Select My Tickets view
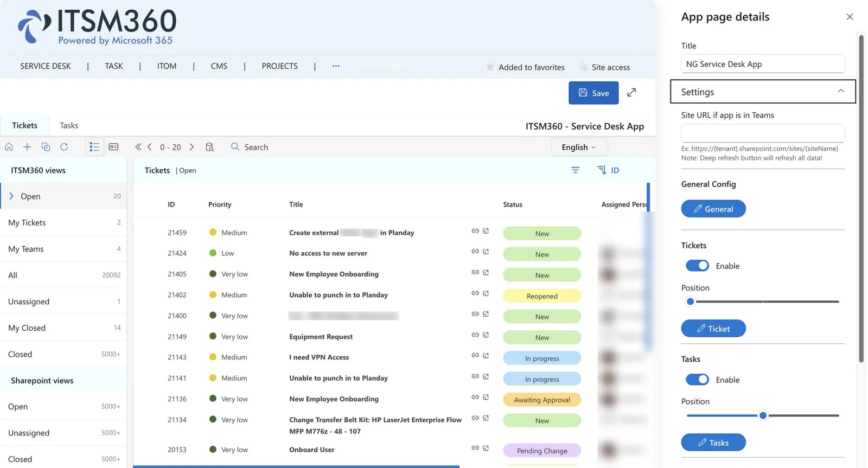 coord(63,222)
